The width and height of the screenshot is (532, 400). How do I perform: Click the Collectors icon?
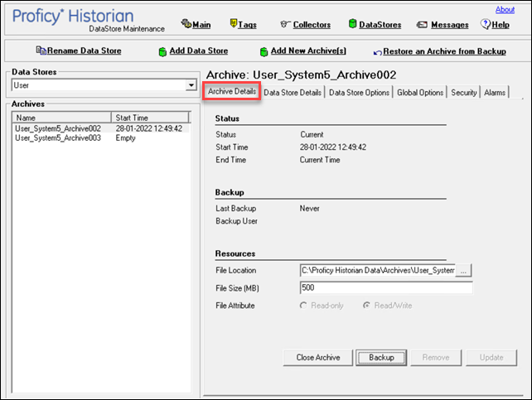point(285,24)
